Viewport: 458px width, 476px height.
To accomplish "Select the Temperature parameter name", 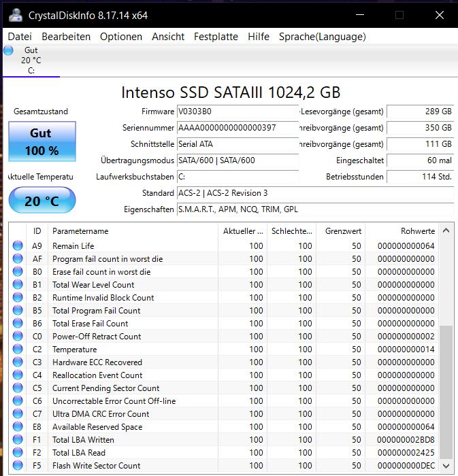I will (74, 350).
